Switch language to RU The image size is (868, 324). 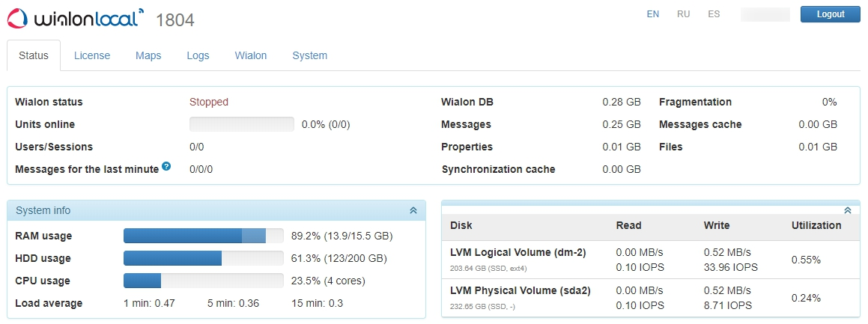683,14
